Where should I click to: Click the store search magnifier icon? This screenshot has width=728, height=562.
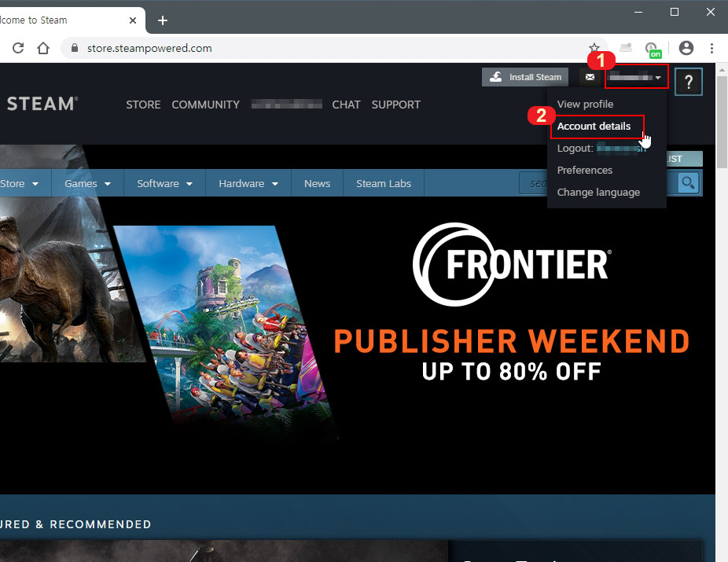coord(688,183)
